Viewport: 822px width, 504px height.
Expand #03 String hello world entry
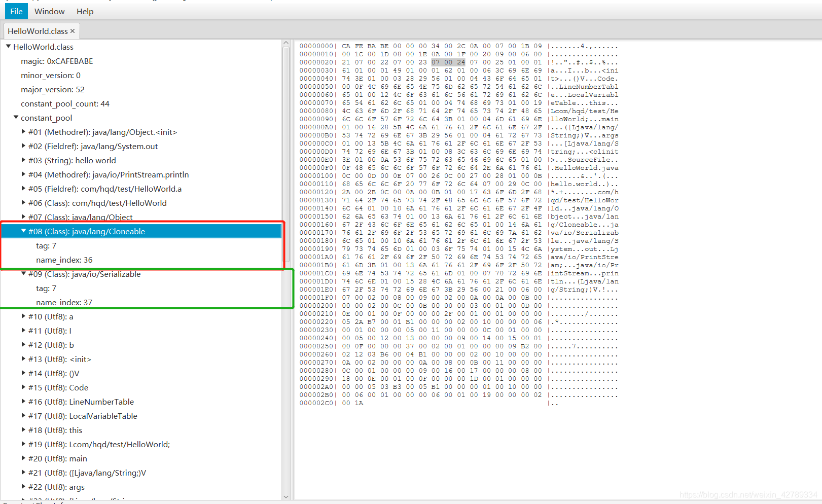[x=23, y=160]
